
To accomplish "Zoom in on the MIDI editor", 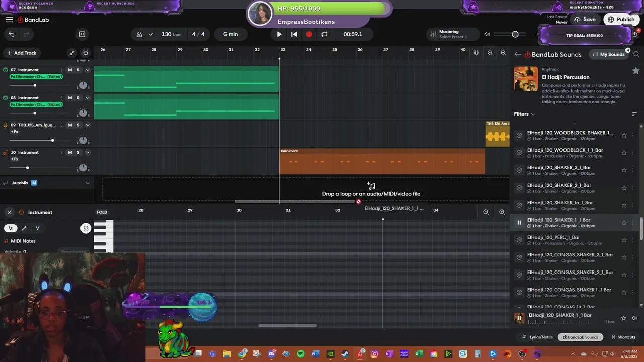I will tap(502, 212).
